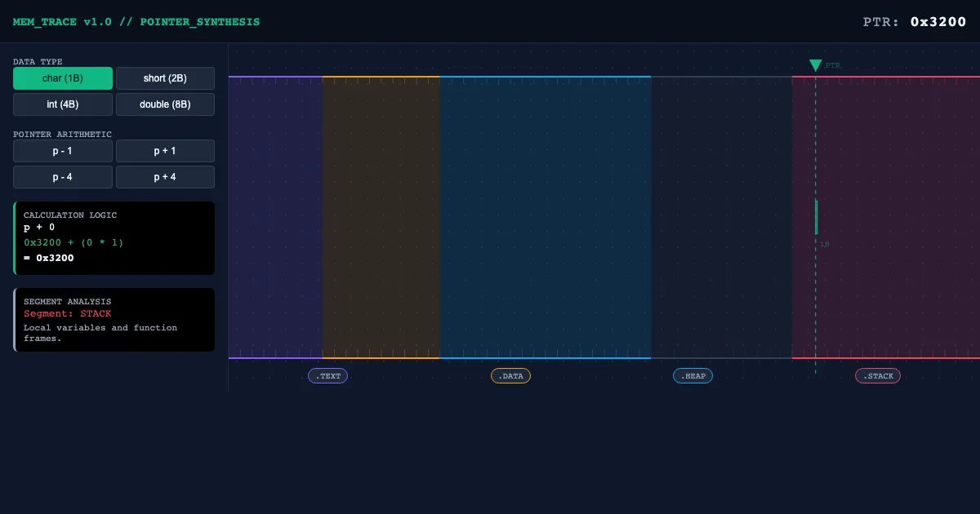The image size is (980, 514).
Task: Increment pointer with p + 1
Action: coord(165,151)
